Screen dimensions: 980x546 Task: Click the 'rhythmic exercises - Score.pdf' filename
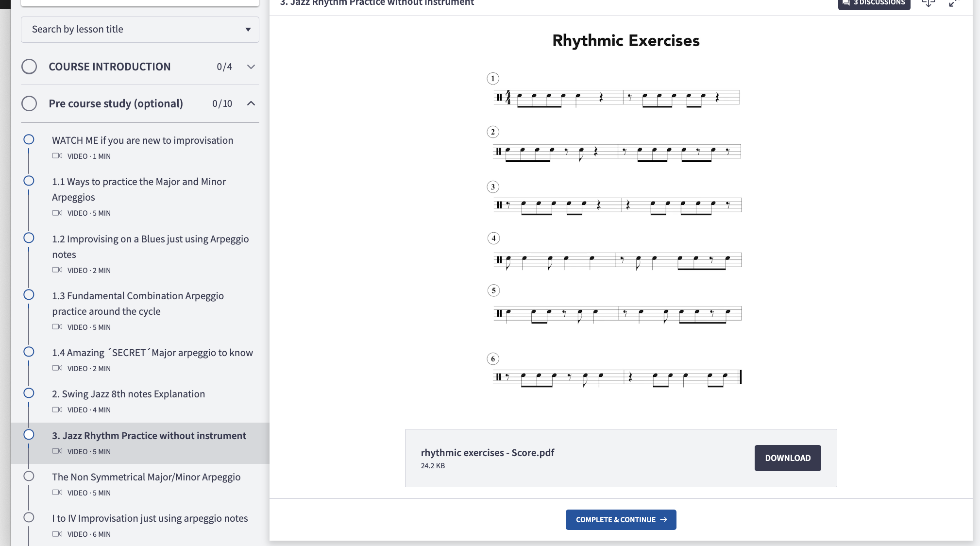pos(487,452)
